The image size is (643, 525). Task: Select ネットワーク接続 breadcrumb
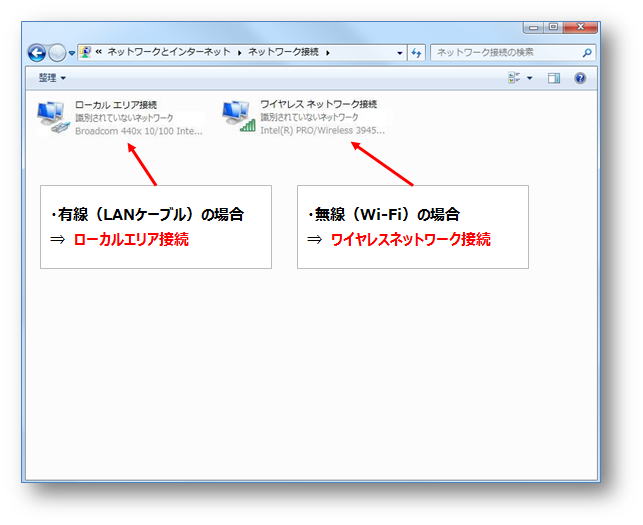click(x=283, y=52)
